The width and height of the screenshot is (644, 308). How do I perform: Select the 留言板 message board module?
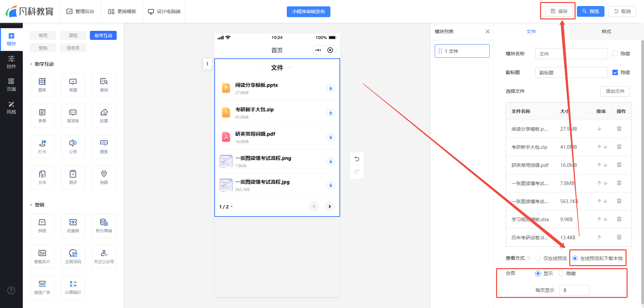(73, 116)
